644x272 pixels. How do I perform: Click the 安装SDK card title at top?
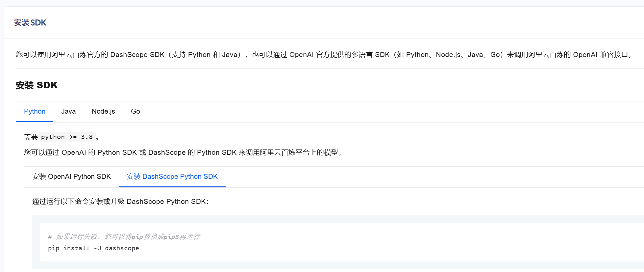[x=30, y=22]
